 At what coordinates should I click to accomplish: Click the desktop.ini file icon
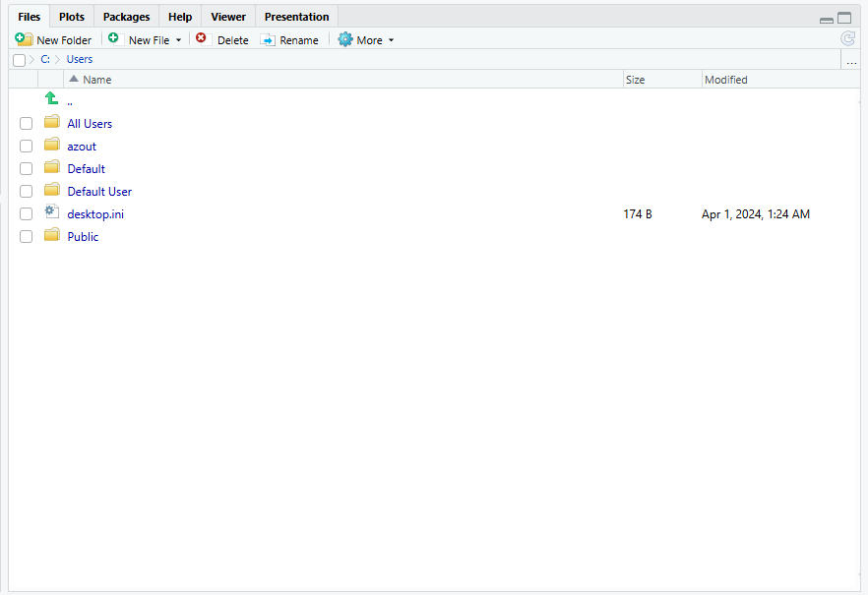click(x=52, y=211)
